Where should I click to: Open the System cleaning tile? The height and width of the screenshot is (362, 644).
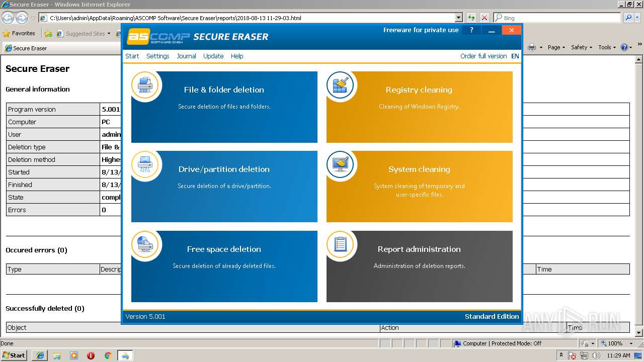(x=420, y=187)
